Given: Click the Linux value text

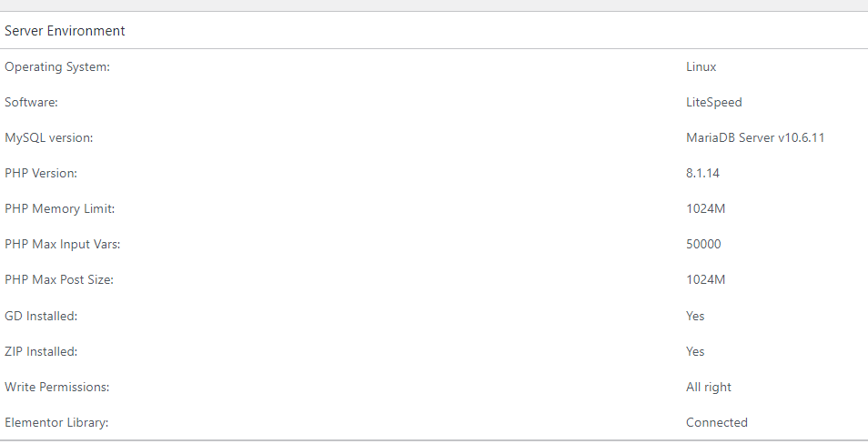Looking at the screenshot, I should point(701,67).
